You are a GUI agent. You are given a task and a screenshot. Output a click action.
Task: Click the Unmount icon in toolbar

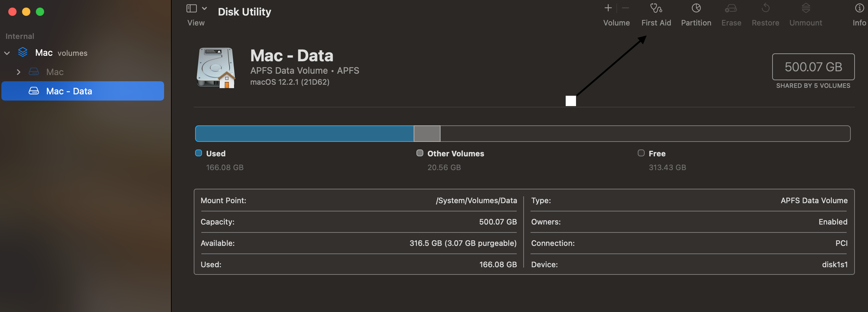coord(806,8)
